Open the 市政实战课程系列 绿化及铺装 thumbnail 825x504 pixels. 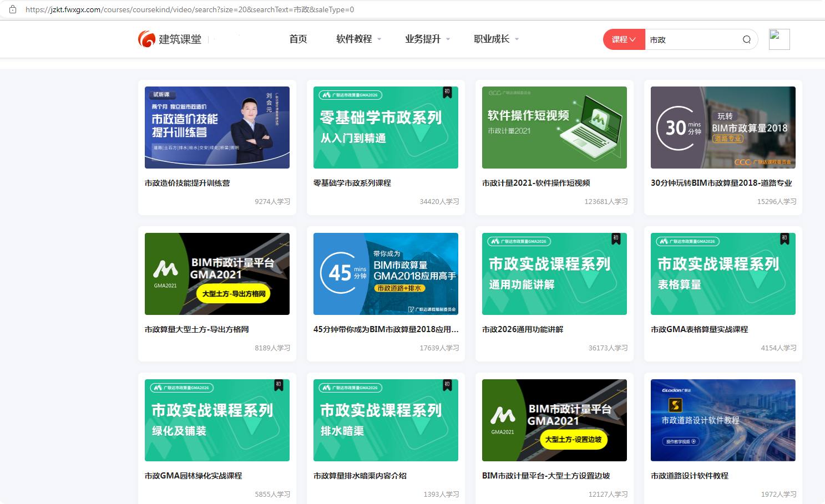(x=217, y=420)
